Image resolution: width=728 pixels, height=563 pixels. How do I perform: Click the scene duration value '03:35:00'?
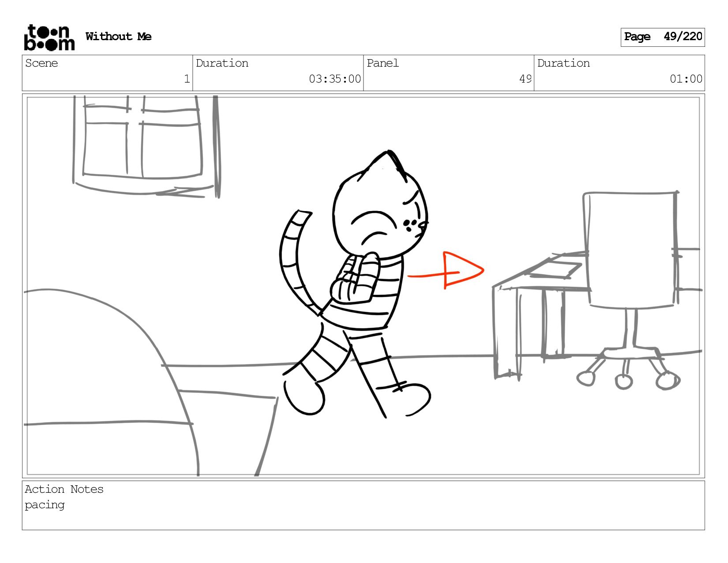coord(335,79)
